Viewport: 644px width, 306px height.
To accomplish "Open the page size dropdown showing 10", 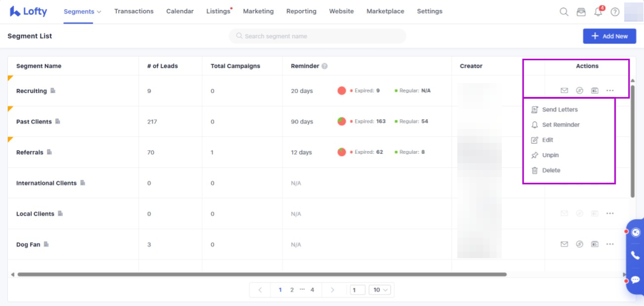I will pos(380,290).
